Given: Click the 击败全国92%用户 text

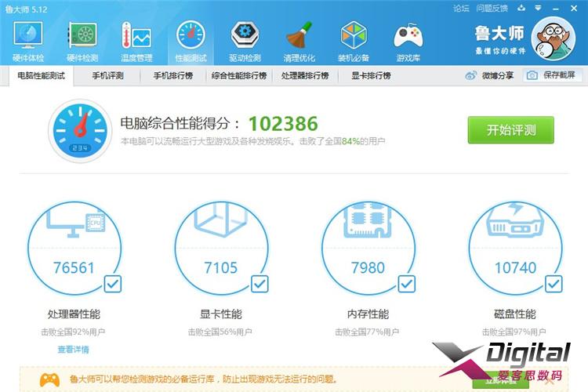Looking at the screenshot, I should tap(73, 332).
